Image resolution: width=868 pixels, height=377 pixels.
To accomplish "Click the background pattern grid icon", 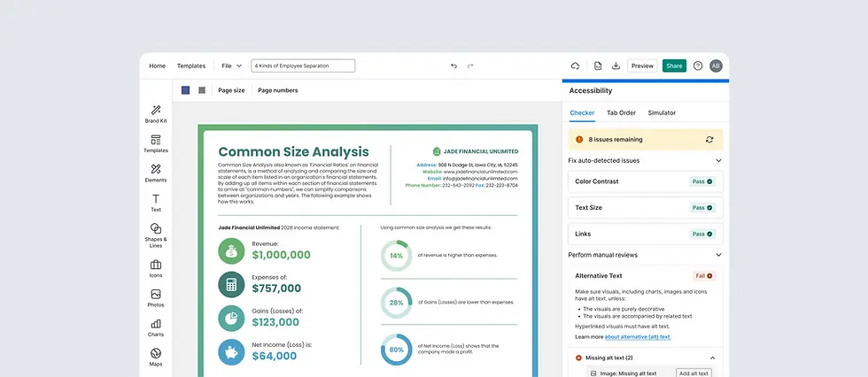I will (x=202, y=90).
